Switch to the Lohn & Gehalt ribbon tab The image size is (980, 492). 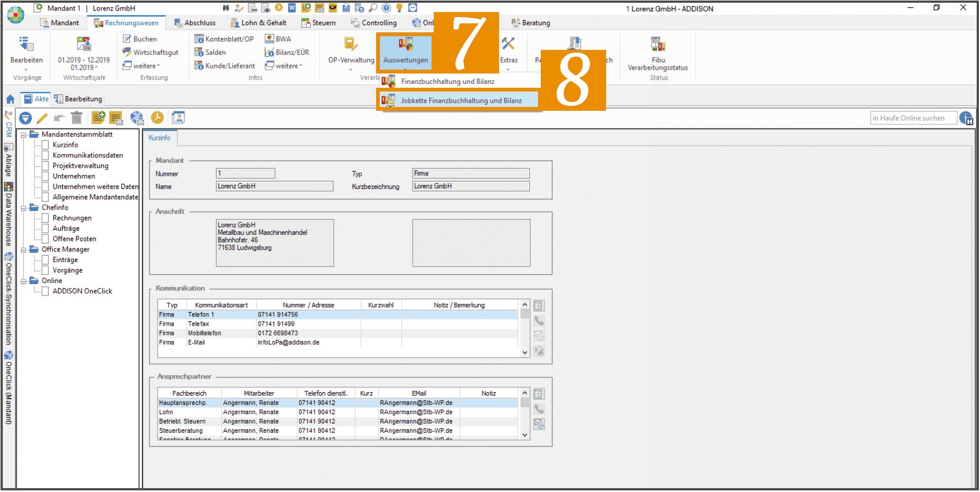pyautogui.click(x=259, y=22)
